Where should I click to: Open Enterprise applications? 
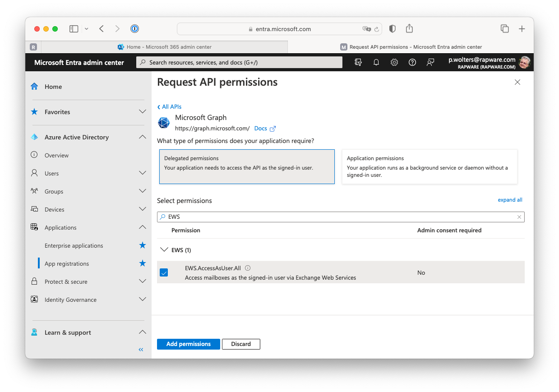click(74, 245)
